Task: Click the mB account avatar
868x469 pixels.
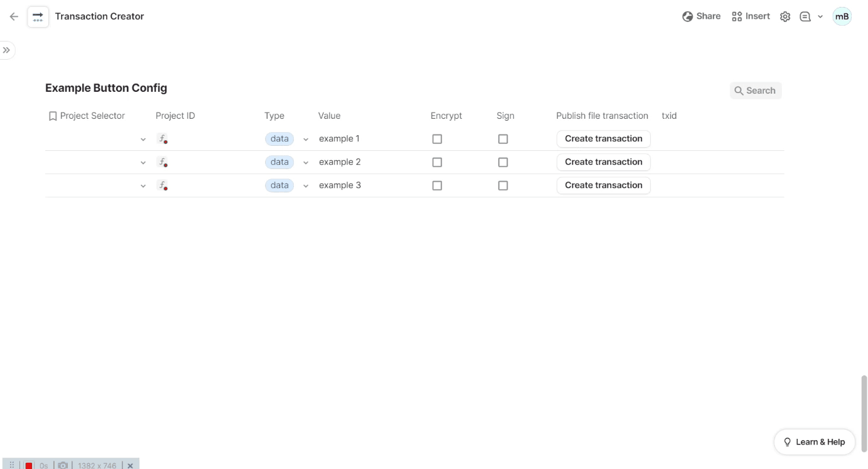Action: coord(842,16)
